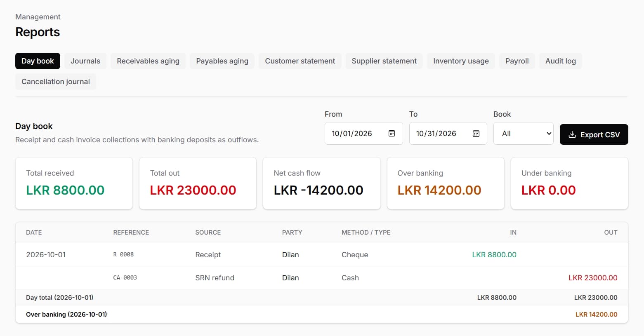Click the download icon on Export CSV
The image size is (644, 336).
[572, 134]
